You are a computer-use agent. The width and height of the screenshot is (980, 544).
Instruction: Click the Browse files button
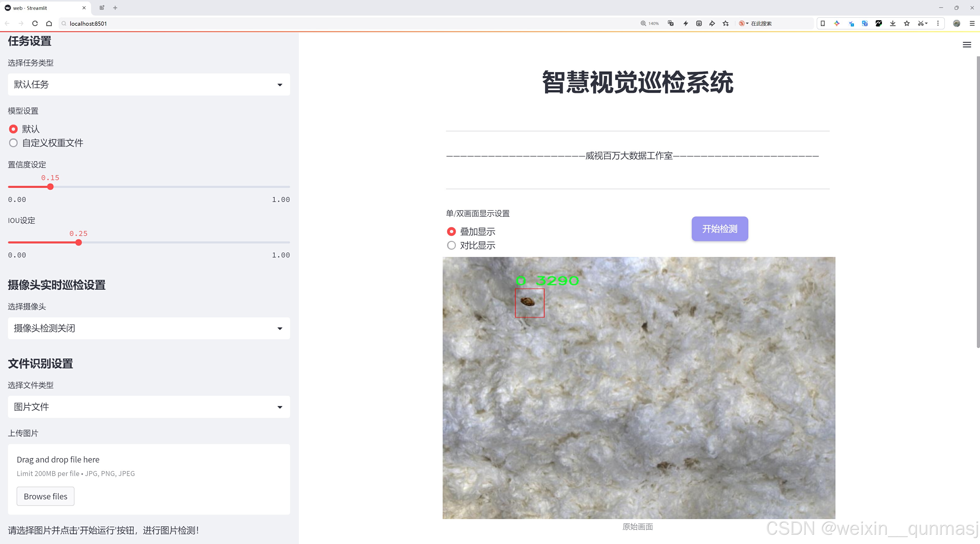pyautogui.click(x=45, y=497)
